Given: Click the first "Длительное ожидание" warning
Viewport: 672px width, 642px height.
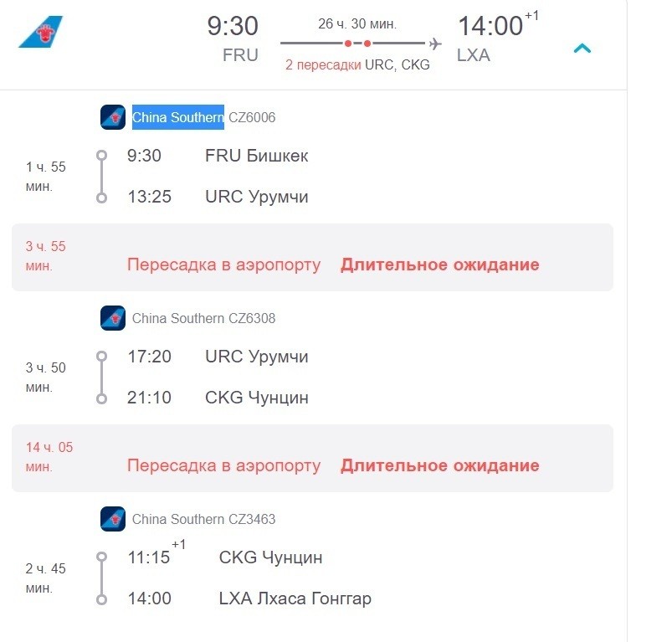Looking at the screenshot, I should (439, 265).
